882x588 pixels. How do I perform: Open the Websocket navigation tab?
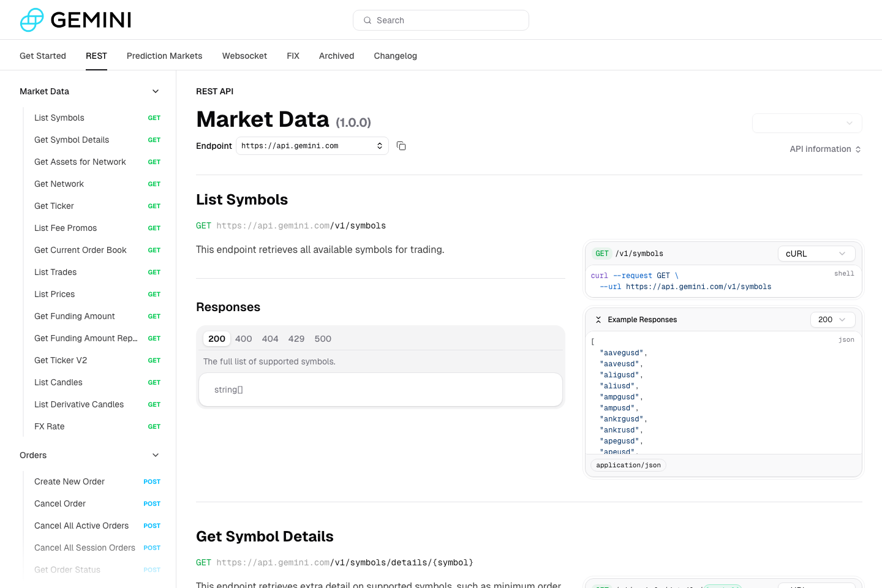244,56
